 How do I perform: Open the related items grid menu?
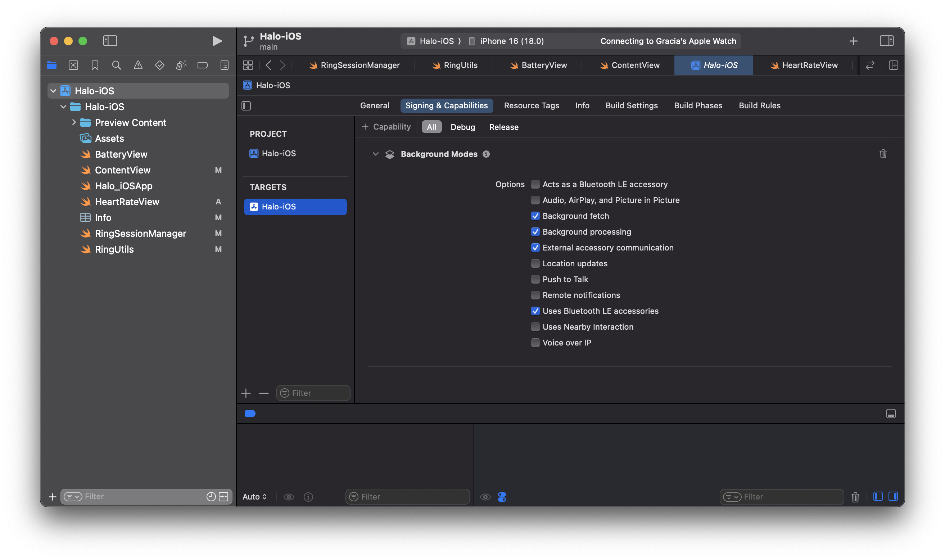point(248,65)
